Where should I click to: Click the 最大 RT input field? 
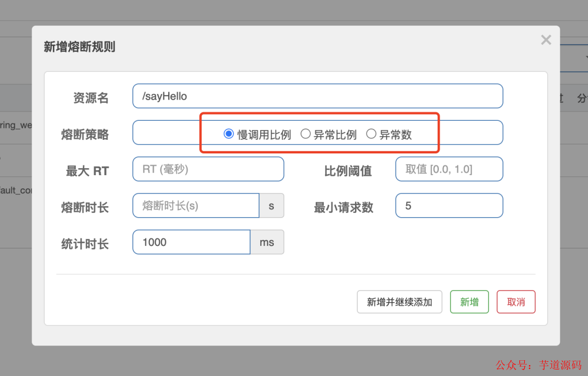pyautogui.click(x=208, y=169)
